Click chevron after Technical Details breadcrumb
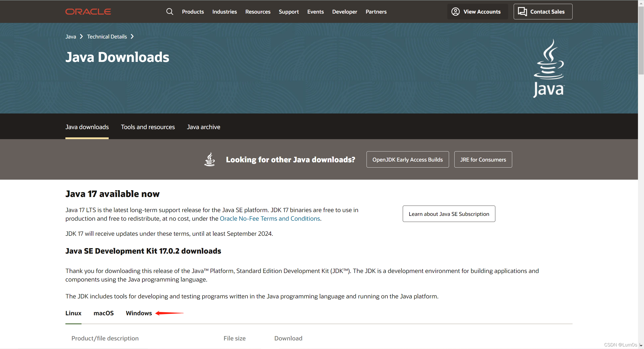644x349 pixels. [132, 36]
